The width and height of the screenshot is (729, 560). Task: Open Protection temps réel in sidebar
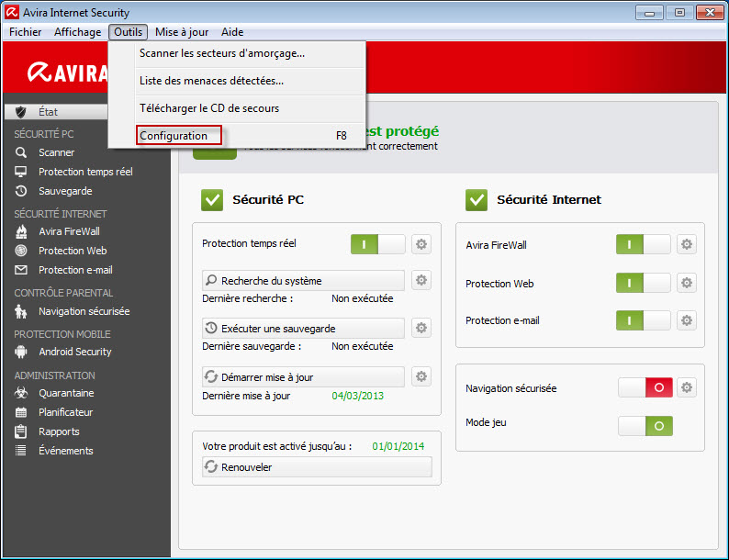tap(85, 172)
